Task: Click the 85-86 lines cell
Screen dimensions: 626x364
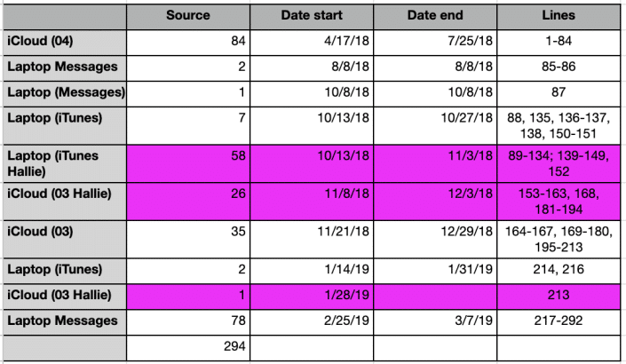Action: pyautogui.click(x=558, y=67)
